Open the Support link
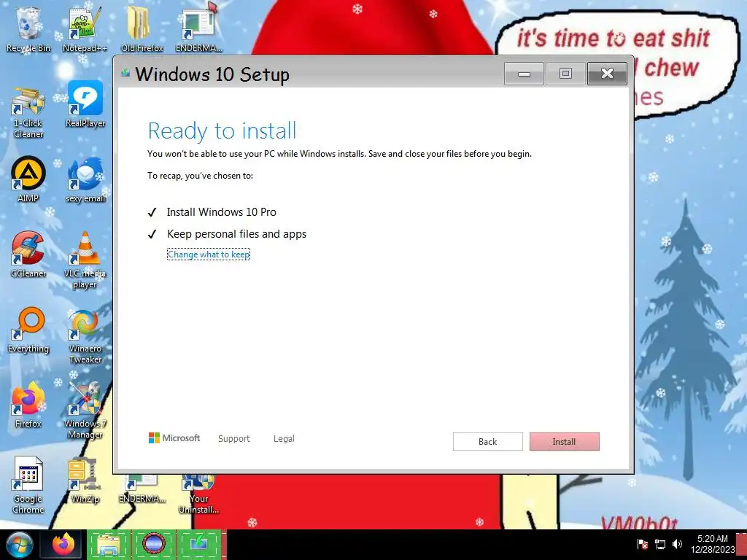 [234, 438]
